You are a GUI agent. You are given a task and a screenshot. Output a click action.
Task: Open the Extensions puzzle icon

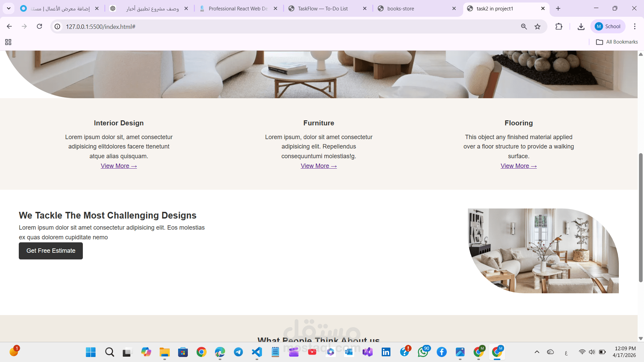(x=558, y=26)
